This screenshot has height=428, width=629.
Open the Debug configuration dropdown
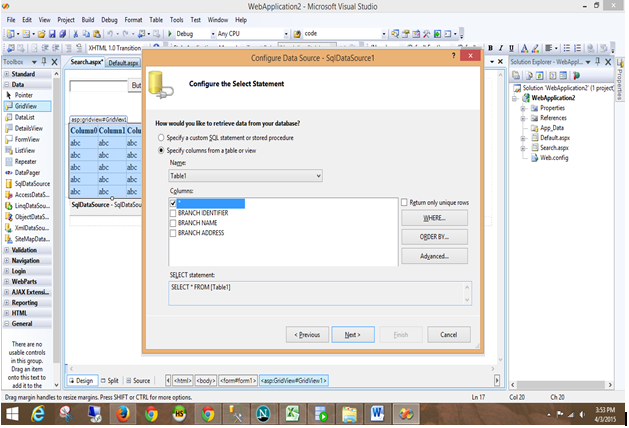[213, 34]
